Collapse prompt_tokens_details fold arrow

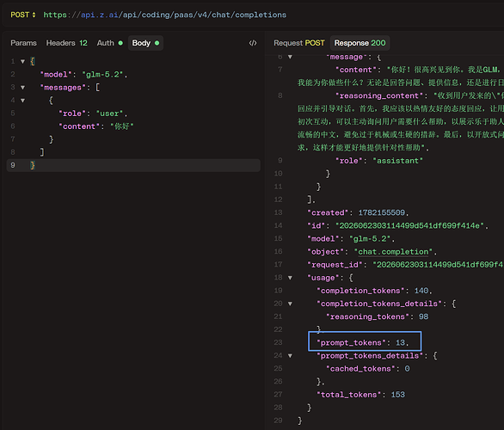(x=290, y=356)
